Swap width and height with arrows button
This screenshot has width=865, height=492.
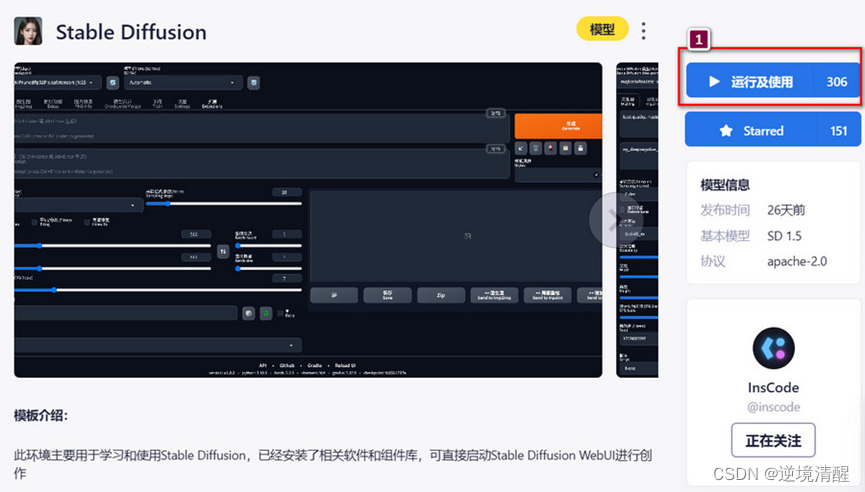pyautogui.click(x=223, y=252)
